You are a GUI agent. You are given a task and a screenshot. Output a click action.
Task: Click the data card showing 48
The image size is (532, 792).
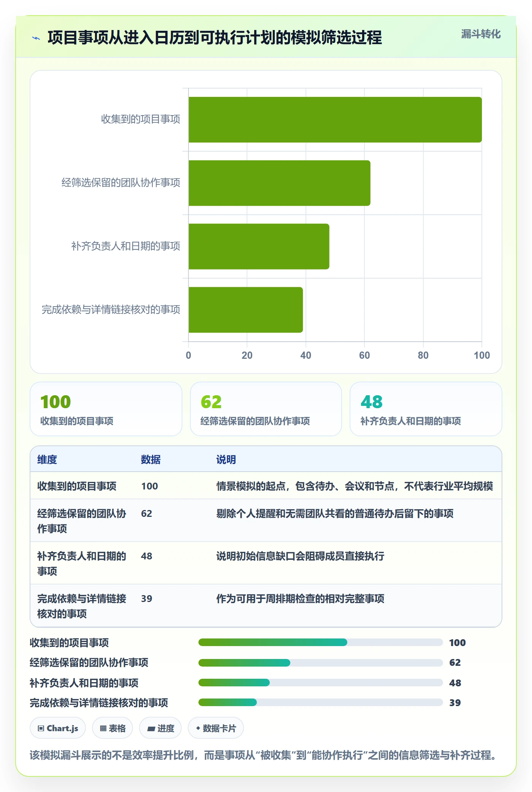pos(426,409)
